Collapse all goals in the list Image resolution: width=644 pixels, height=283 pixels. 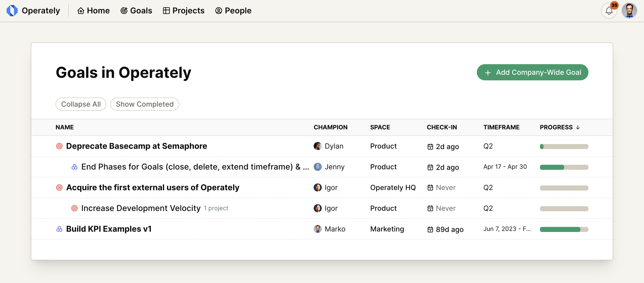[81, 104]
